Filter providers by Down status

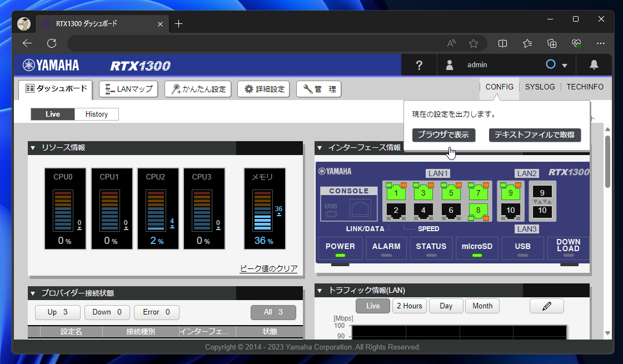107,312
